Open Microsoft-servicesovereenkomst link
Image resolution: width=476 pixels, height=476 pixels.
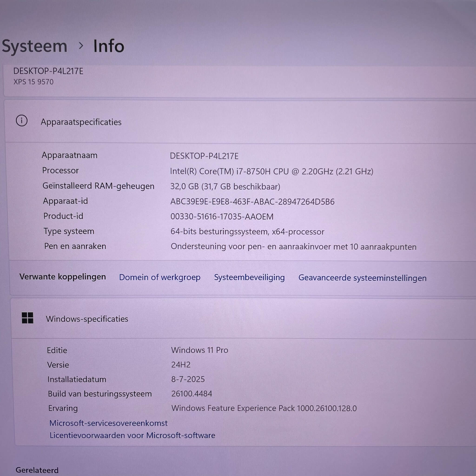click(x=108, y=423)
